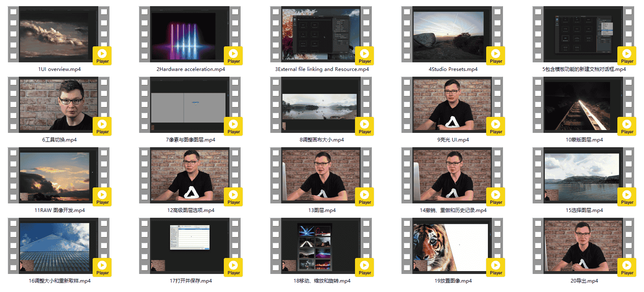The height and width of the screenshot is (292, 644).
Task: Click Player badge on 8调整画布大小.mp4
Action: [364, 126]
